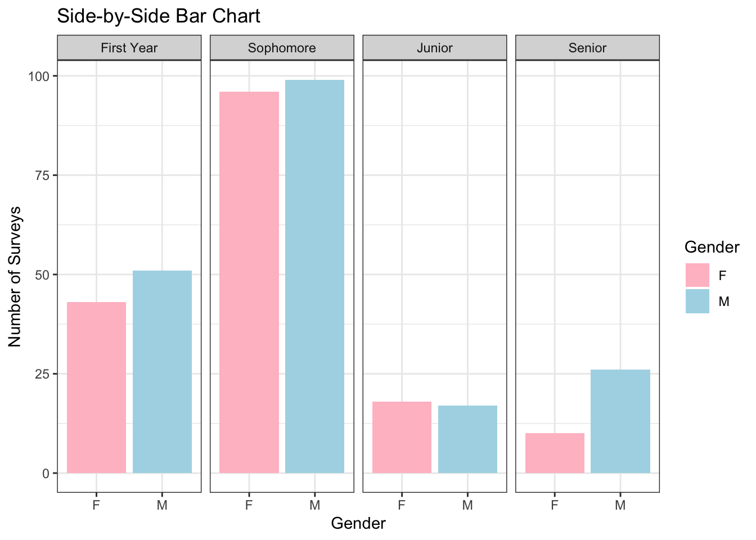Click the Senior female pink bar
756x540 pixels.
coord(555,453)
